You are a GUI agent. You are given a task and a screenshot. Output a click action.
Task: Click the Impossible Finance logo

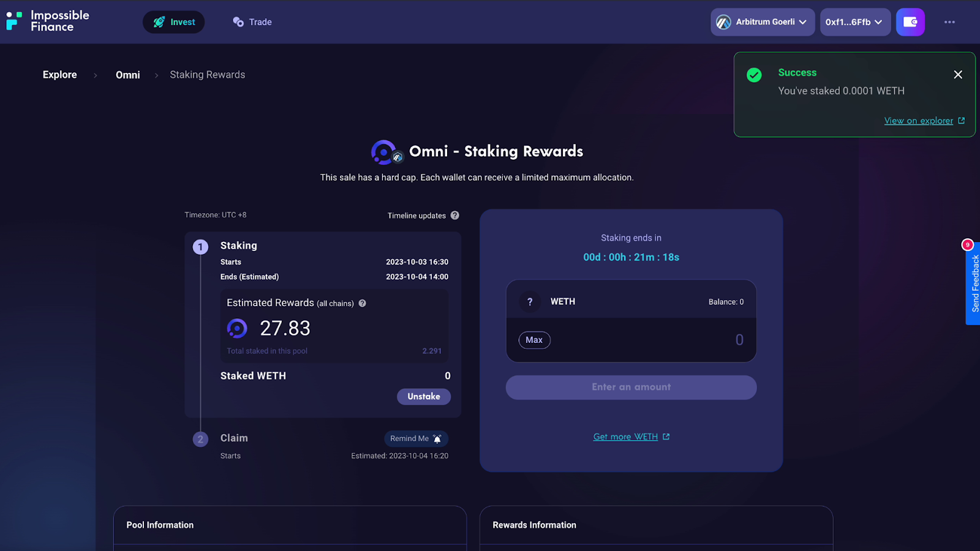[x=48, y=21]
